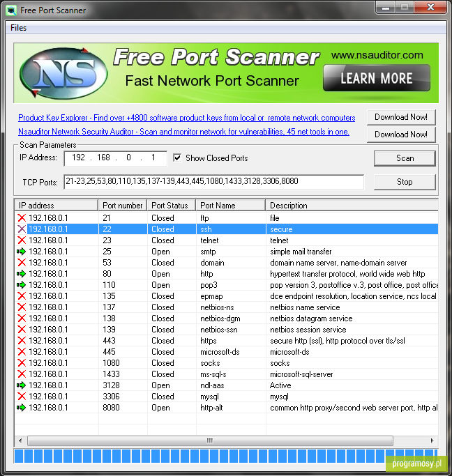The image size is (452, 476).
Task: Open the Nsauditor Network Security Auditor link
Action: coord(183,132)
